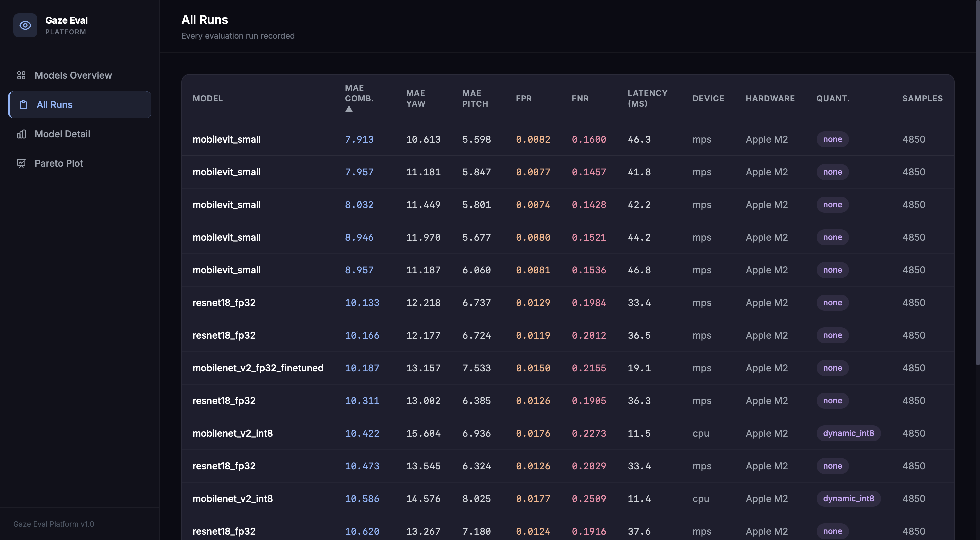Click the FPR value 0.0082
The image size is (980, 540).
pyautogui.click(x=533, y=140)
